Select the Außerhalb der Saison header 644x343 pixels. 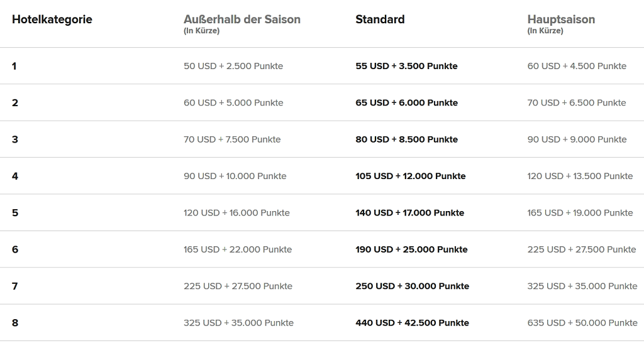pyautogui.click(x=242, y=19)
